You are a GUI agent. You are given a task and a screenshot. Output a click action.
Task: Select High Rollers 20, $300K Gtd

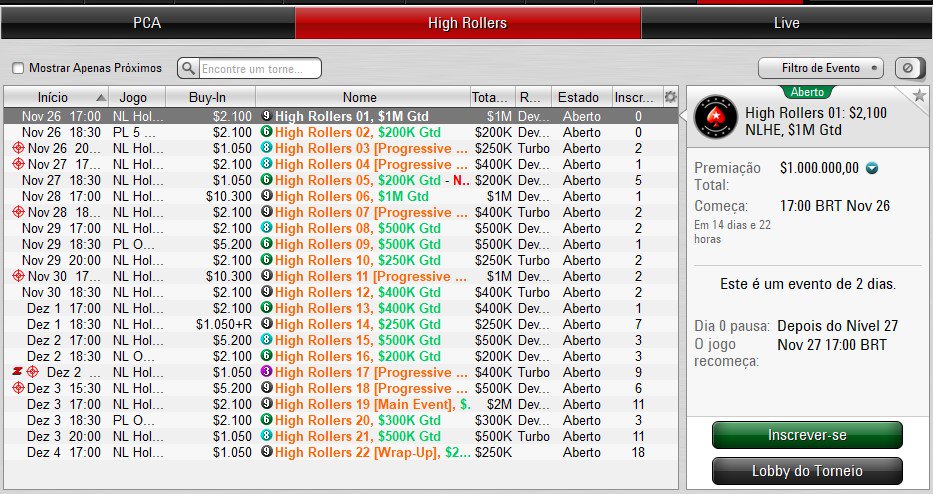[341, 420]
